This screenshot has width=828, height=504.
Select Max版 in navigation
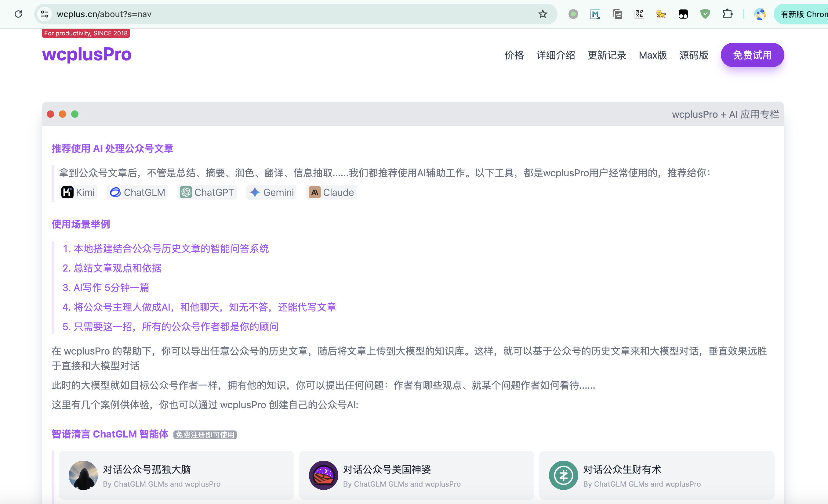click(652, 55)
